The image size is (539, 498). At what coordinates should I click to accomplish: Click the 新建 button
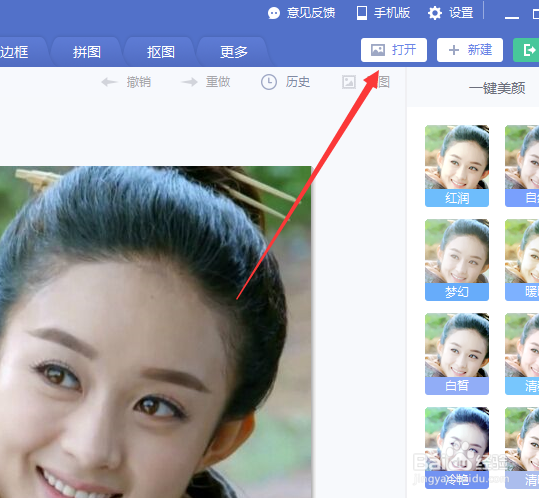click(x=470, y=50)
